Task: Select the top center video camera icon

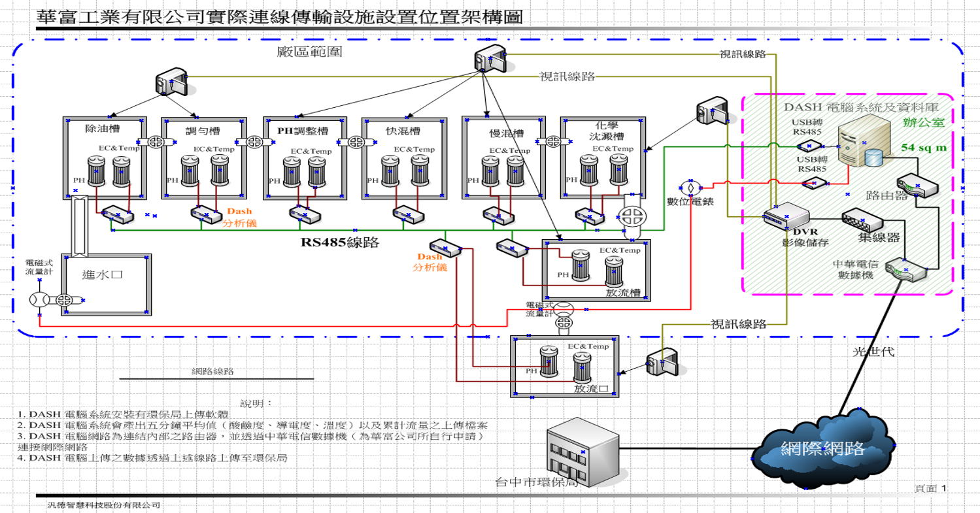Action: click(x=490, y=59)
